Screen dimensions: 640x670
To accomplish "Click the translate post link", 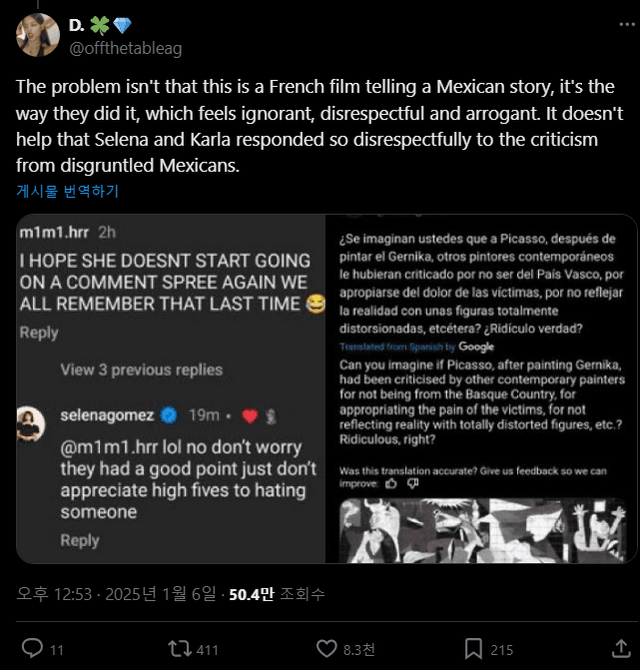I will pyautogui.click(x=67, y=191).
